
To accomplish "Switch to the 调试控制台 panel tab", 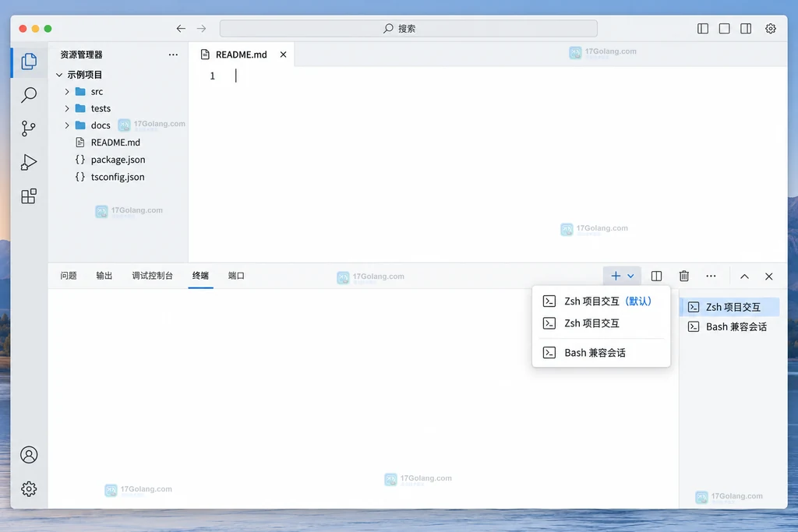I will pyautogui.click(x=152, y=276).
